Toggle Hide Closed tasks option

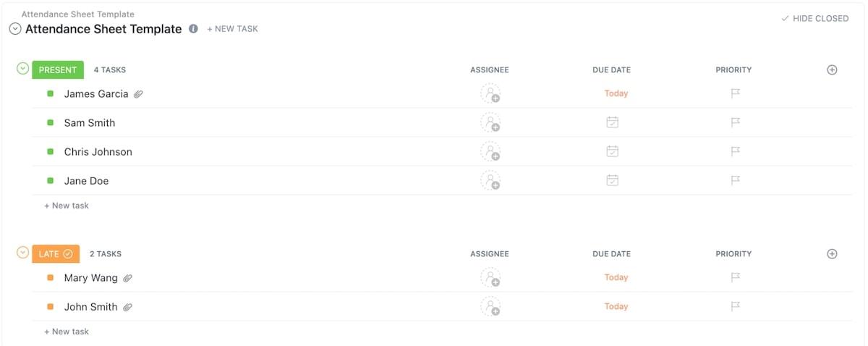coord(814,19)
